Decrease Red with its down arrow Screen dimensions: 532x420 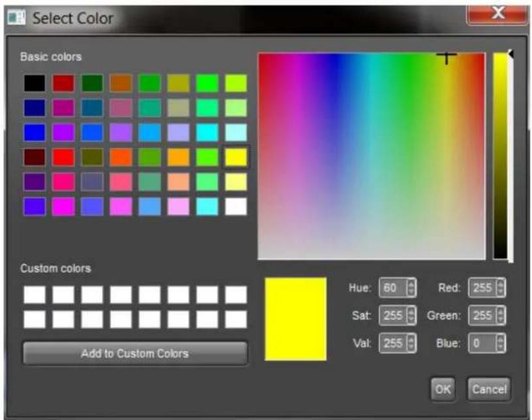point(501,292)
